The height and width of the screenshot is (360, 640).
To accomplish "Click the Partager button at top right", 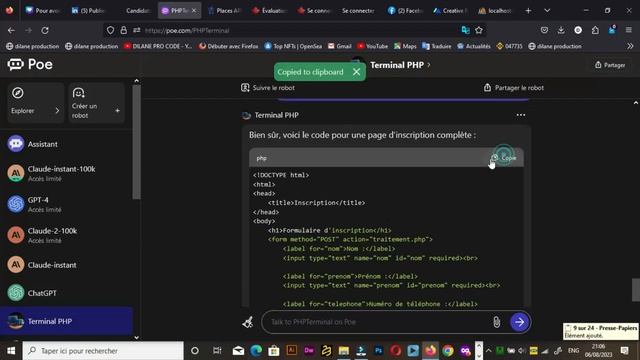I will pyautogui.click(x=610, y=65).
